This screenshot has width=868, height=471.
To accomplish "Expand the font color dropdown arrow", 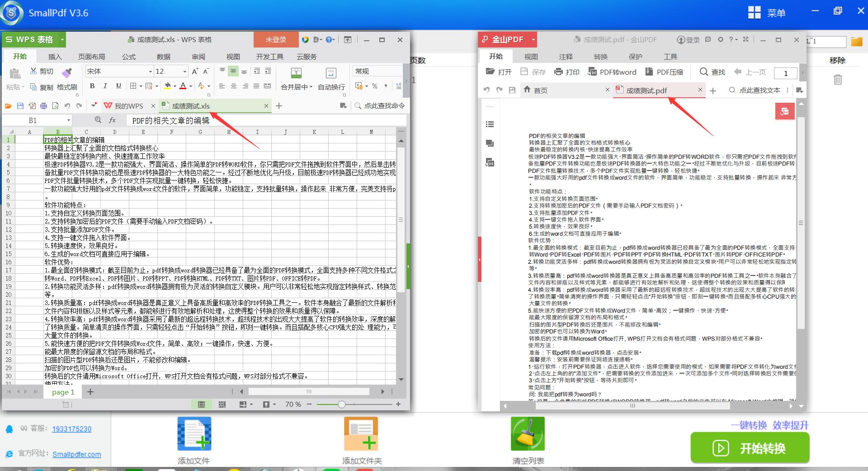I will click(x=191, y=86).
